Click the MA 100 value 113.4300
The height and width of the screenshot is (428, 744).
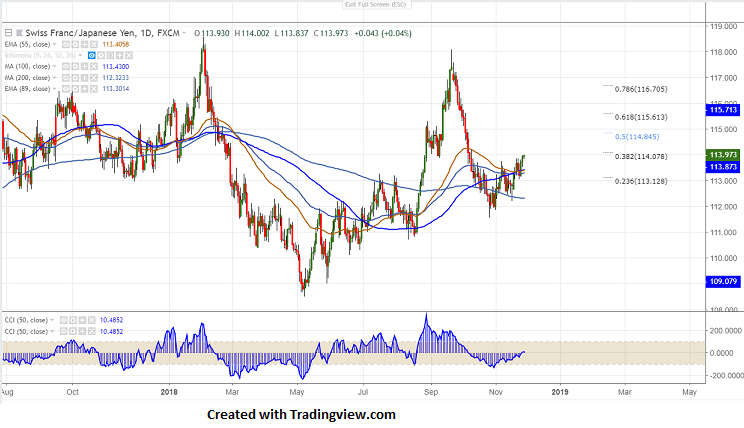[116, 66]
